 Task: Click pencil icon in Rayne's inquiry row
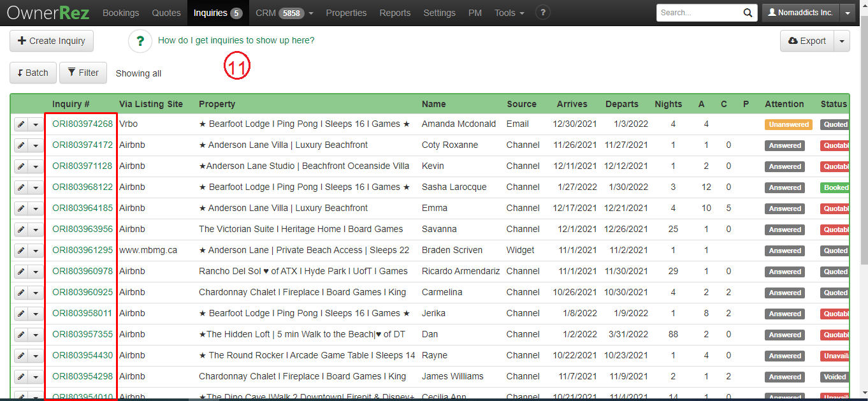(x=21, y=356)
